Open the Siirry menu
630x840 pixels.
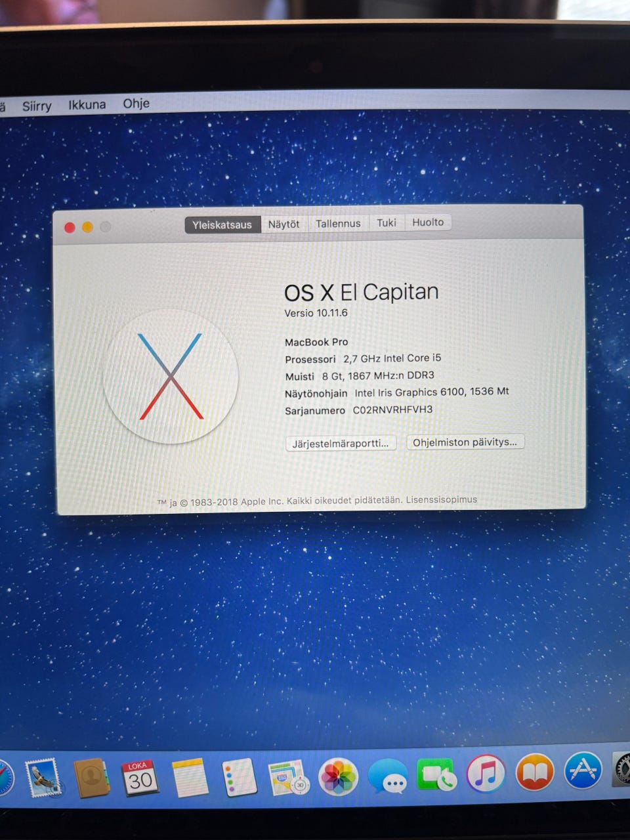[x=37, y=106]
